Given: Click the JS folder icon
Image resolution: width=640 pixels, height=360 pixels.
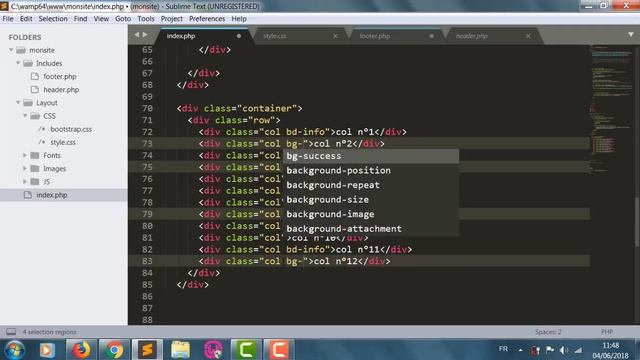Looking at the screenshot, I should pos(35,181).
